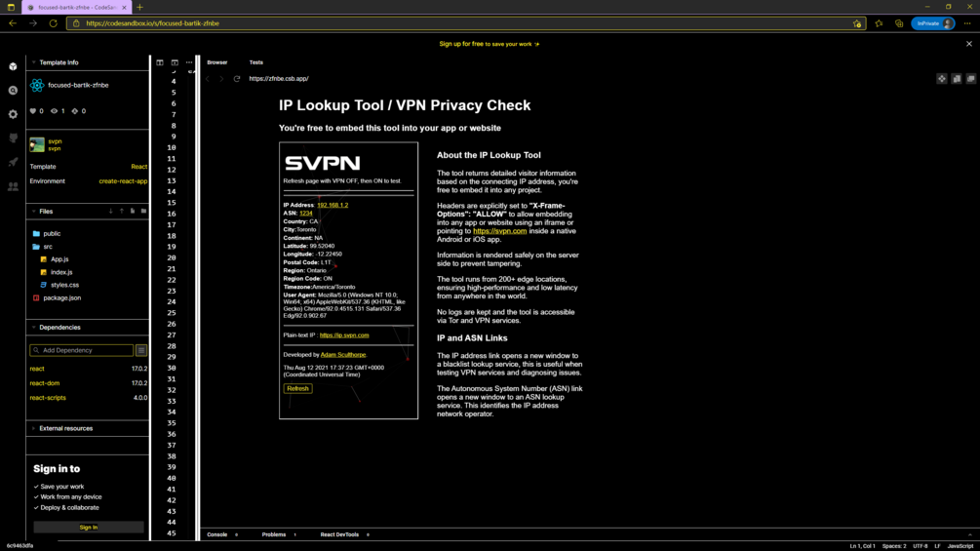This screenshot has width=980, height=551.
Task: Click the upload arrow in Files header
Action: (x=122, y=212)
